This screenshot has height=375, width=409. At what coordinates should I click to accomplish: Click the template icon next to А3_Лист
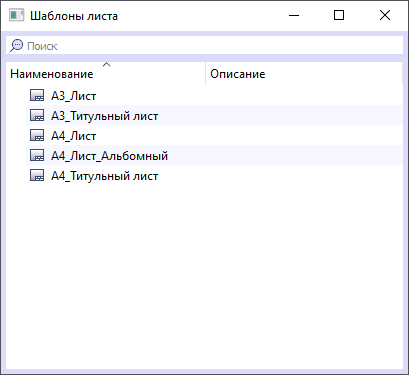(x=37, y=95)
